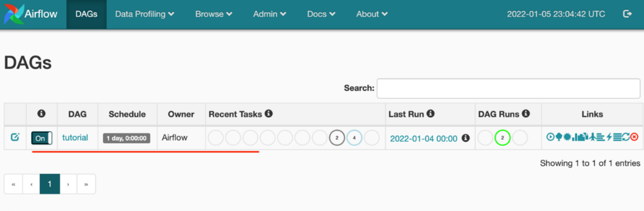Open Logs justified-lines icon

617,137
